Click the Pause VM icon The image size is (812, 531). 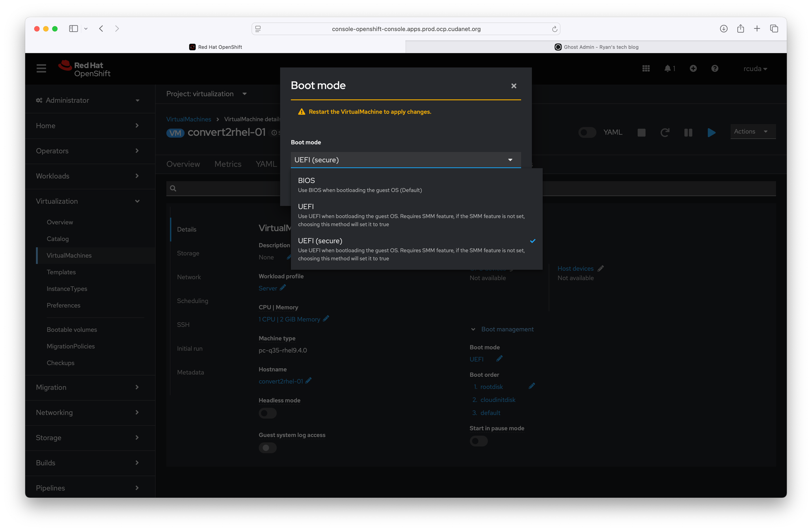tap(688, 132)
